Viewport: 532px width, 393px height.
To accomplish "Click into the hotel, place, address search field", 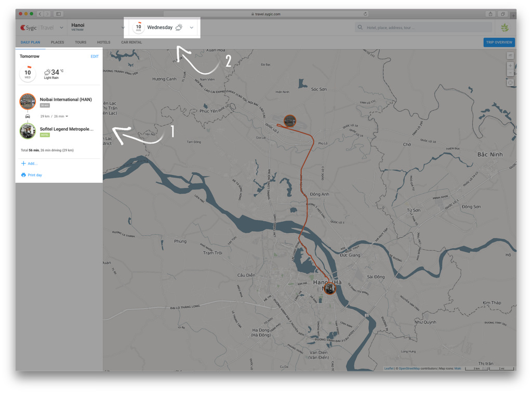I will click(x=424, y=28).
